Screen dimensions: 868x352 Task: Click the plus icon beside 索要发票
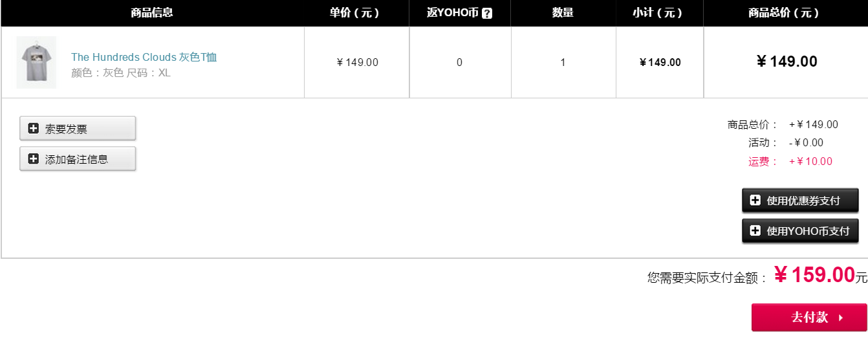(x=34, y=128)
